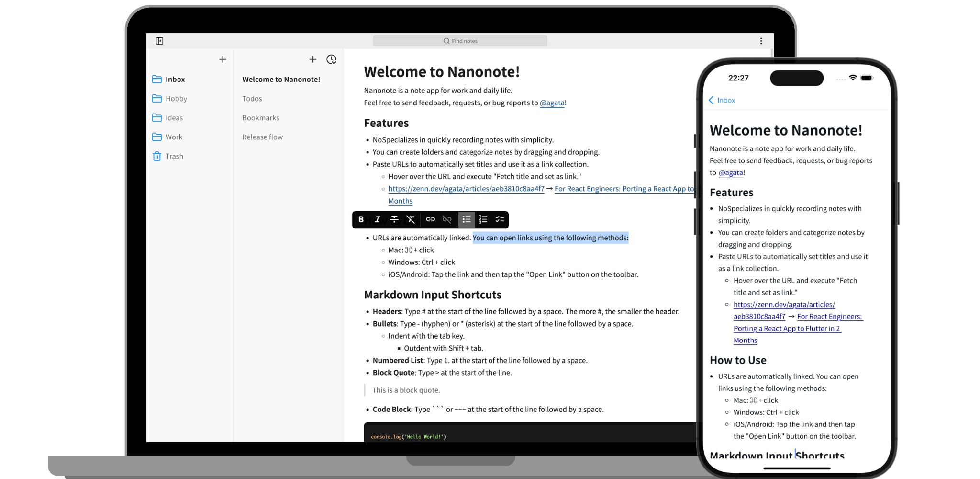Open the Trash folder
This screenshot has height=479, width=980.
pos(174,156)
